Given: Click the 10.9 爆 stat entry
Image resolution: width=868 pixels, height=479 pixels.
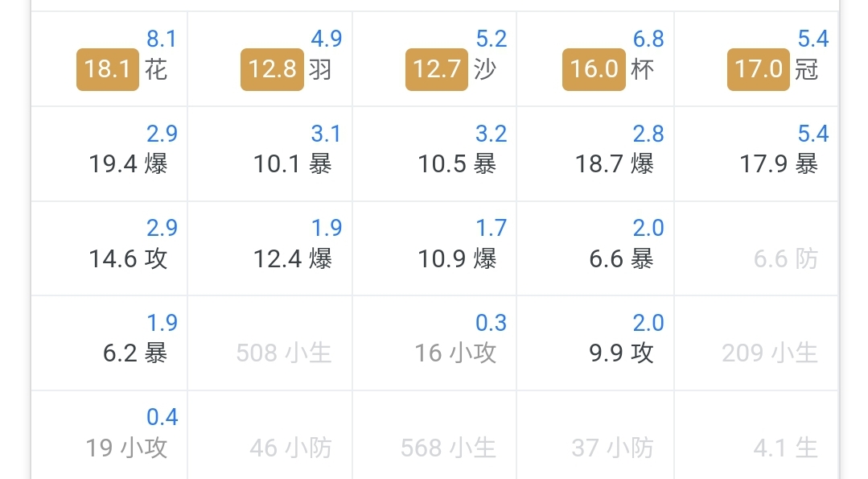Looking at the screenshot, I should pos(457,258).
